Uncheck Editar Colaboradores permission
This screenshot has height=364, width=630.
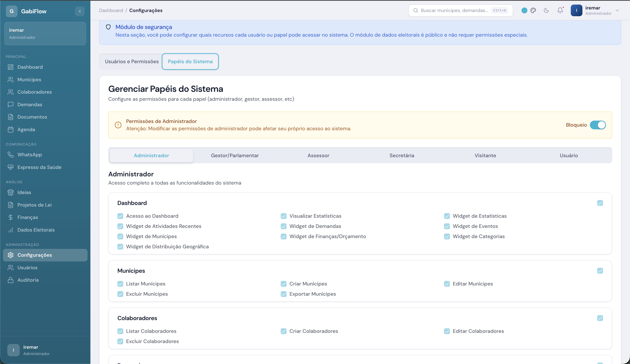[x=447, y=331]
